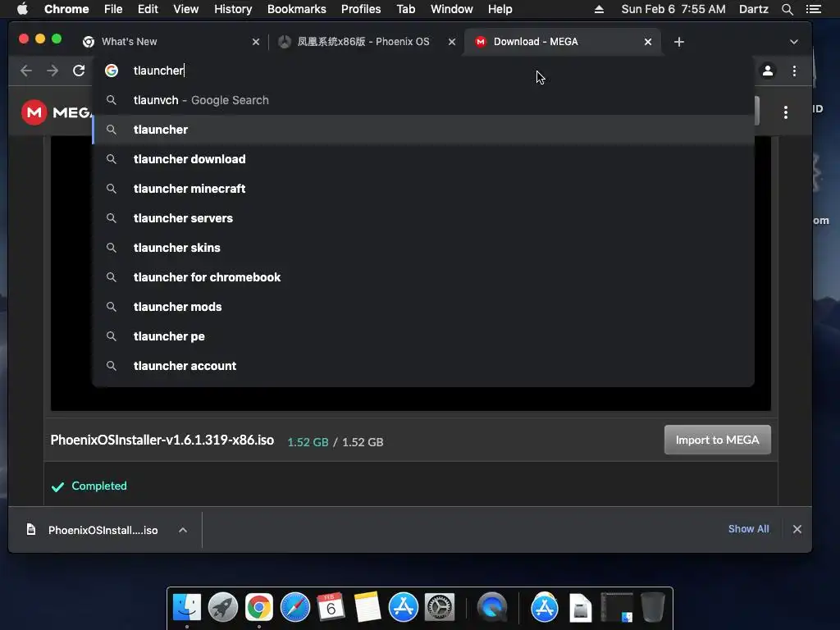Open the View menu

coord(186,9)
